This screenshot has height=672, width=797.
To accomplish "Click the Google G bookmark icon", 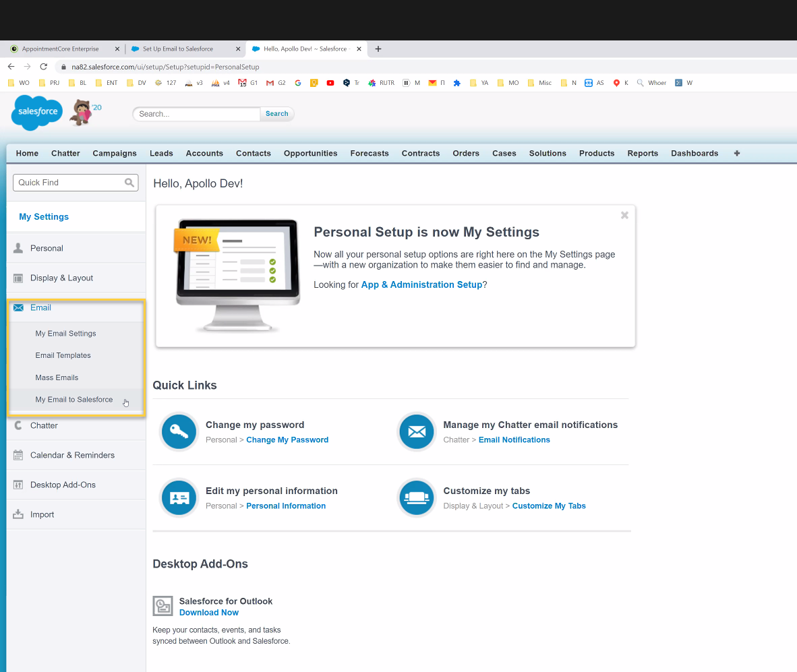I will tap(298, 83).
